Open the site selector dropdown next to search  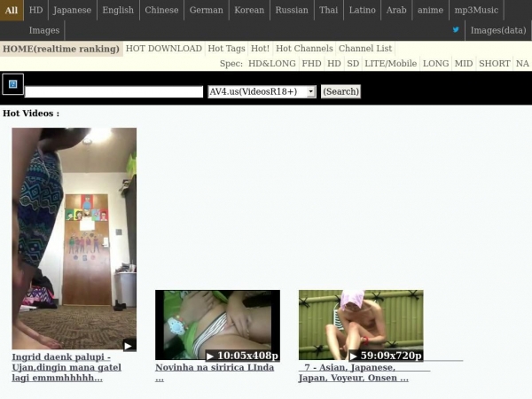[262, 91]
